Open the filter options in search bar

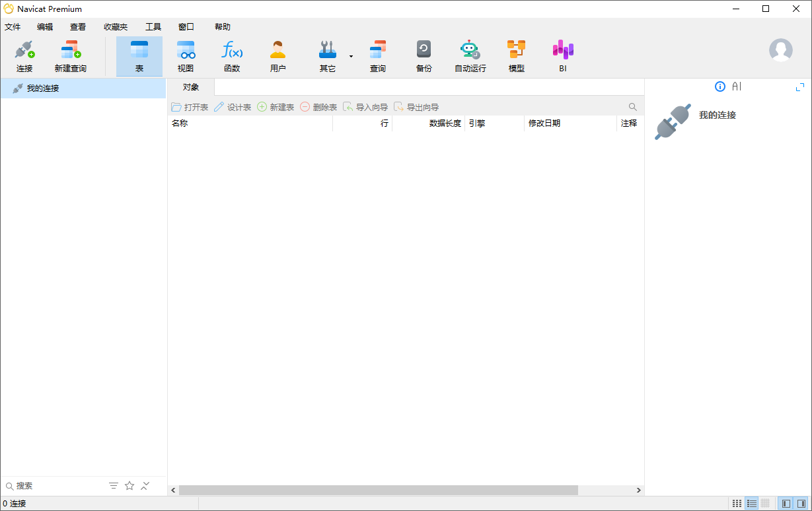(x=113, y=485)
